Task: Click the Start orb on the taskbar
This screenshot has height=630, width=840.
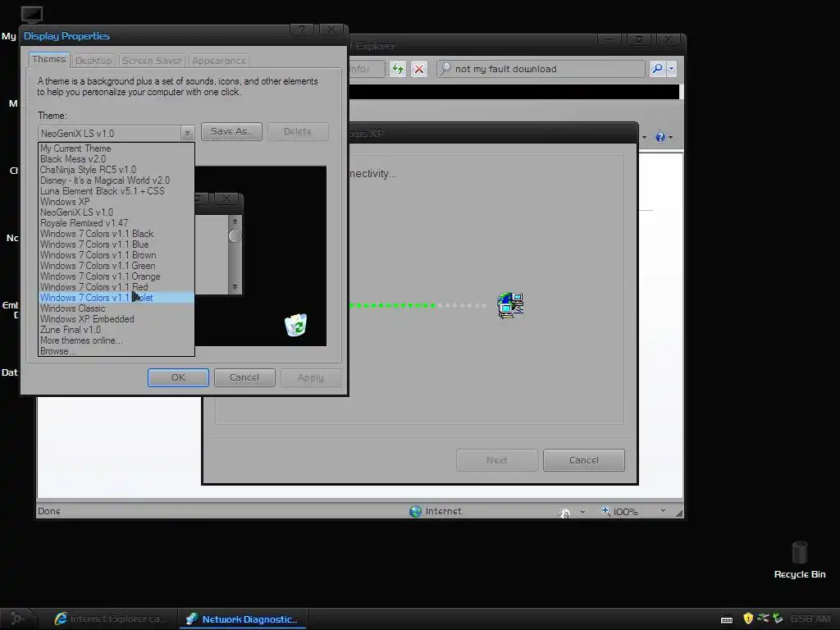Action: pyautogui.click(x=16, y=619)
